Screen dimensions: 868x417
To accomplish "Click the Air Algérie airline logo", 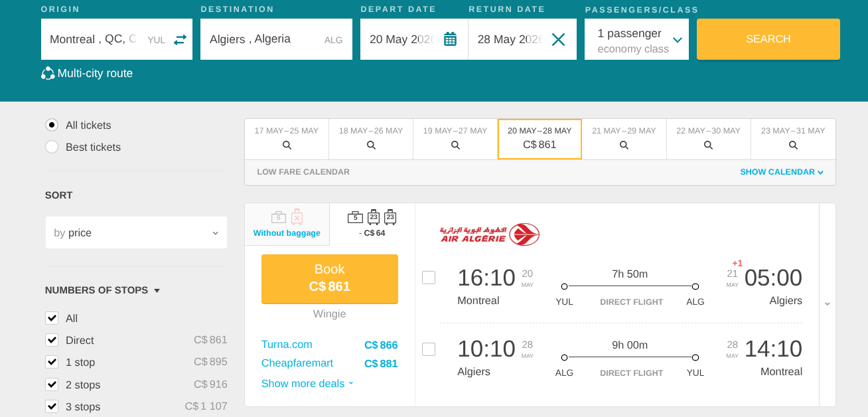I will (490, 234).
